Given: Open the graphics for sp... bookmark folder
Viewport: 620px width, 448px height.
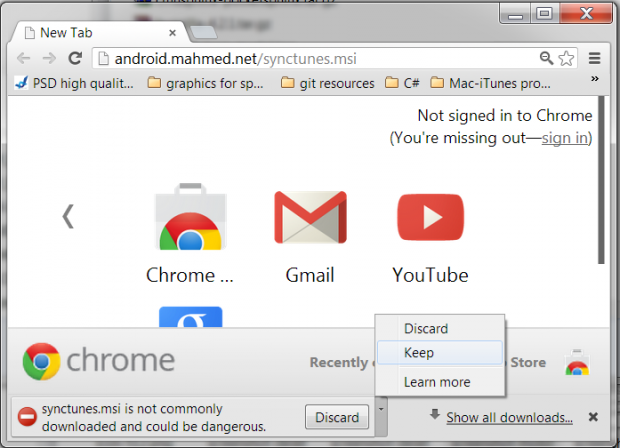Looking at the screenshot, I should [205, 83].
